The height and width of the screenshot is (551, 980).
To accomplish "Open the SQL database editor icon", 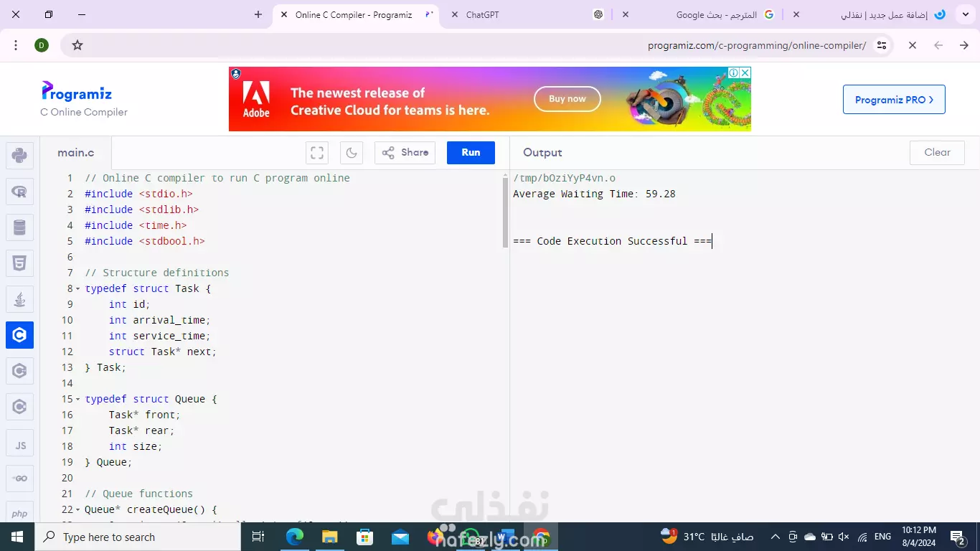I will click(x=19, y=227).
